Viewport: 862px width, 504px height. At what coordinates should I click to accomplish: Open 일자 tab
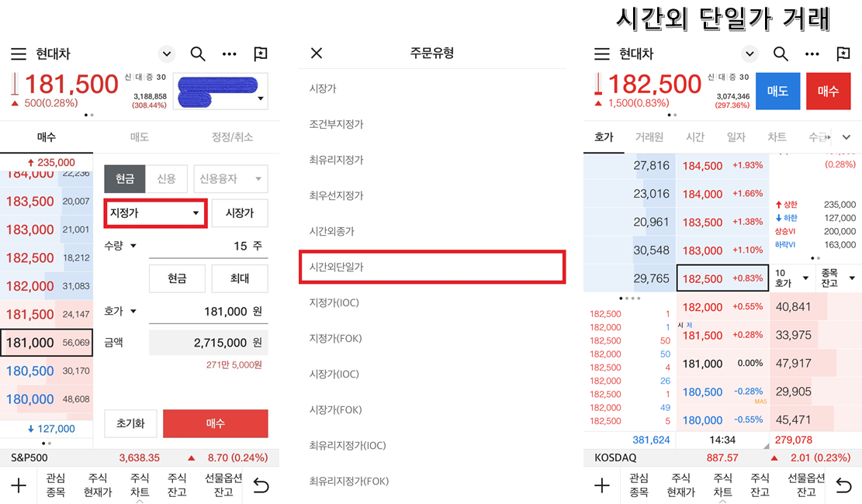coord(736,136)
